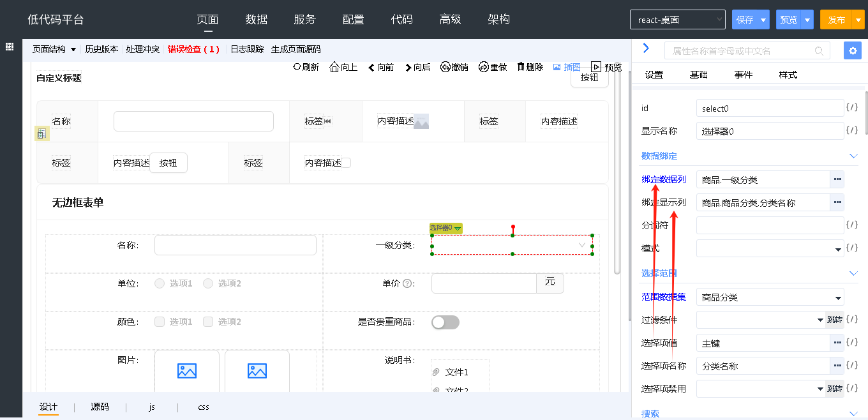This screenshot has width=868, height=420.
Task: Check 颜色 checkbox 选项2
Action: tap(208, 322)
